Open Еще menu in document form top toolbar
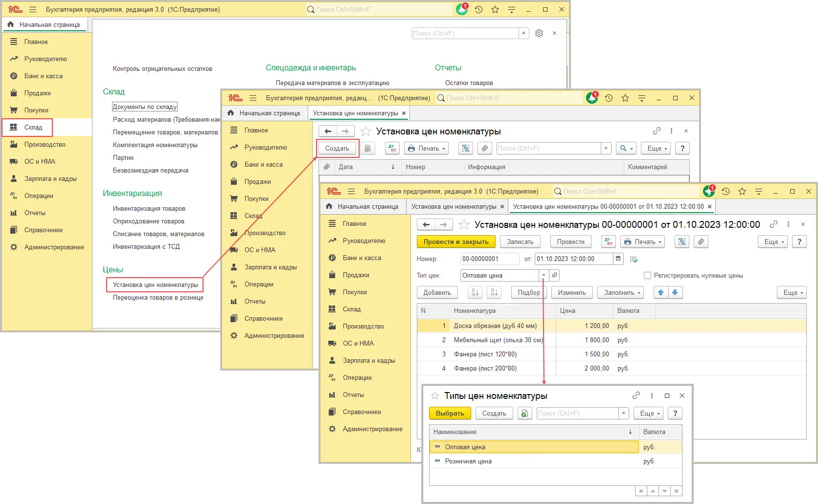 pyautogui.click(x=773, y=241)
